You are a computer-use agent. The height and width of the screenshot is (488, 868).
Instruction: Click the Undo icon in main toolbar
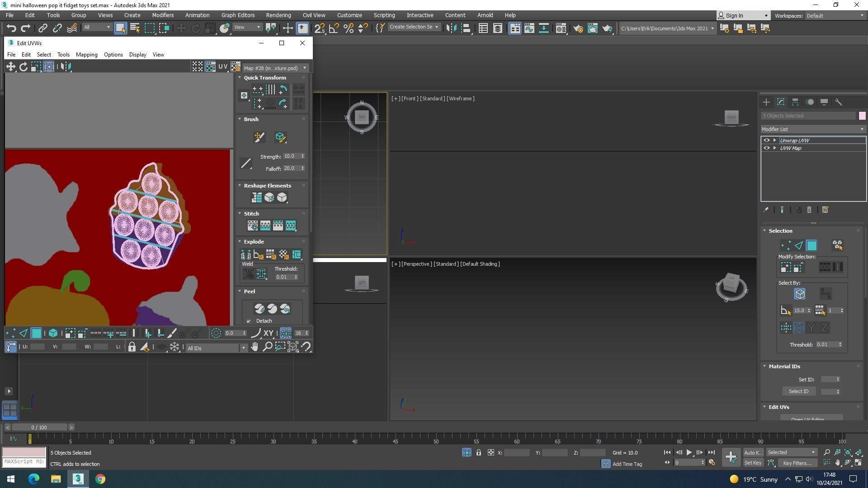click(x=11, y=28)
